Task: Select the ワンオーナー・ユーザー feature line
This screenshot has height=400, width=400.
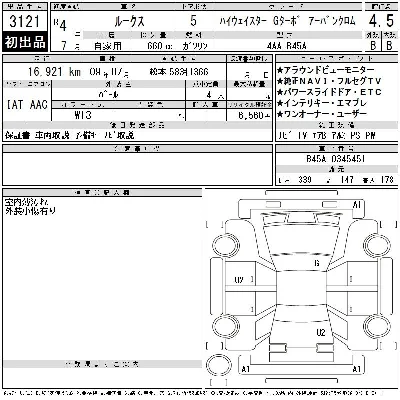Action: pyautogui.click(x=322, y=114)
